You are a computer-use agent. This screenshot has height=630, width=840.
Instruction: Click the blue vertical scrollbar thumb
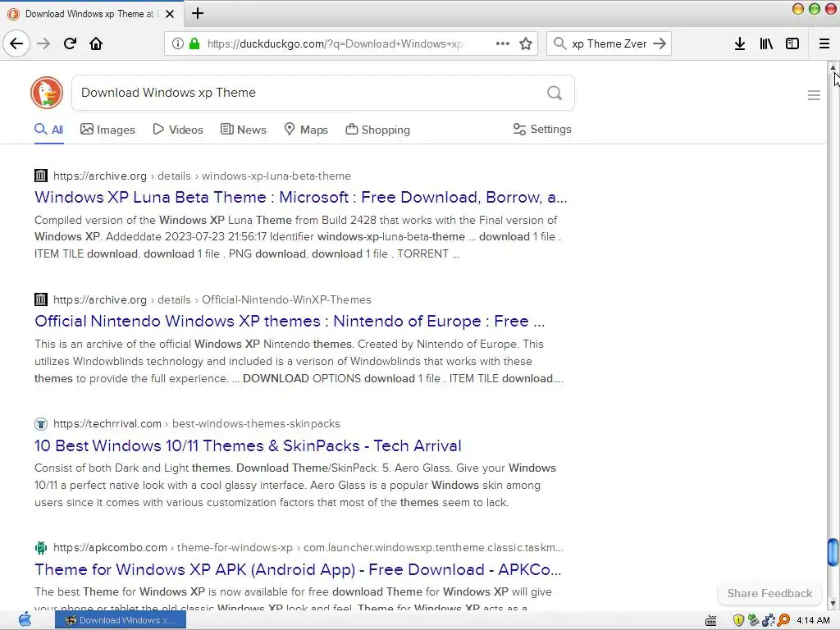pos(833,552)
